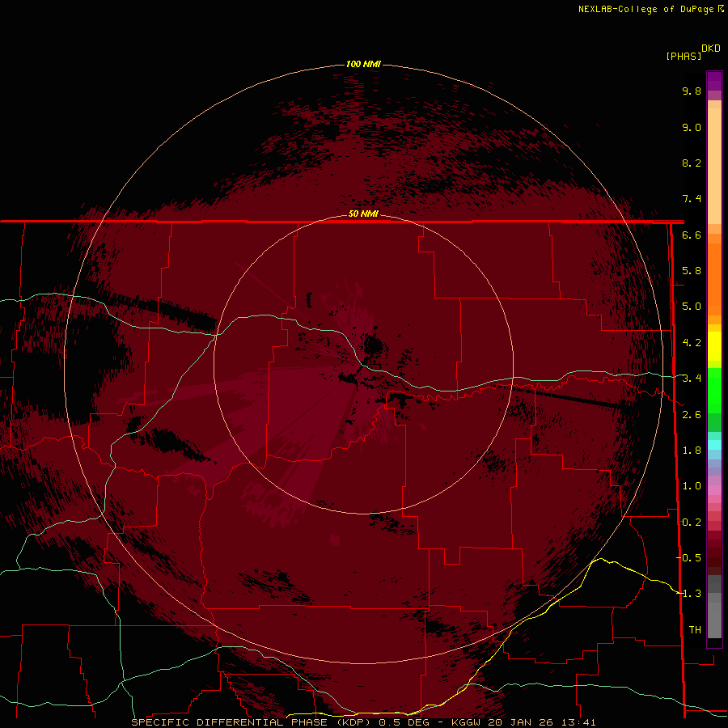Viewport: 728px width, 728px height.
Task: Pick the pink band on the color scale
Action: (714, 490)
